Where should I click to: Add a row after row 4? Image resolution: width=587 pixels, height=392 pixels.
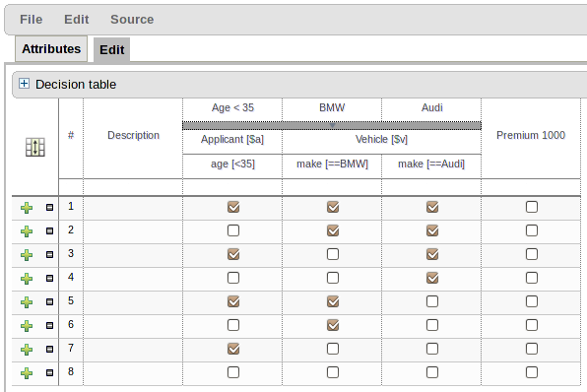point(27,279)
